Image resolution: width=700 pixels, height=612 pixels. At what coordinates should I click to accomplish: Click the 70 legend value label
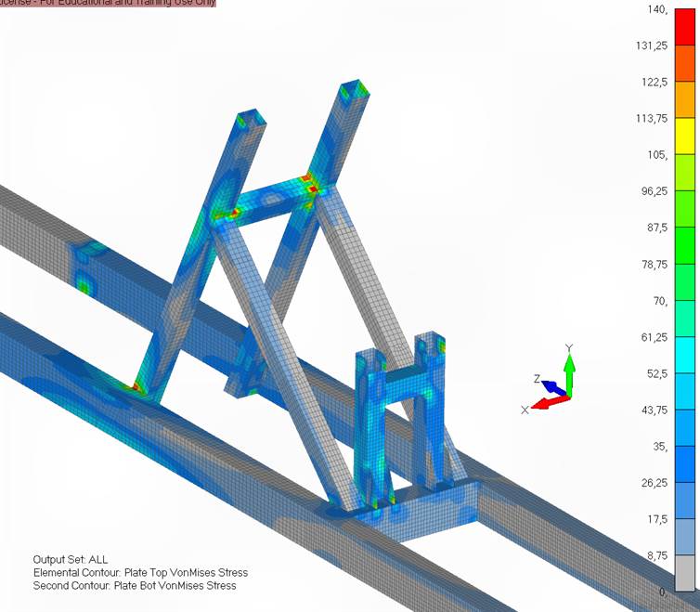[x=660, y=301]
